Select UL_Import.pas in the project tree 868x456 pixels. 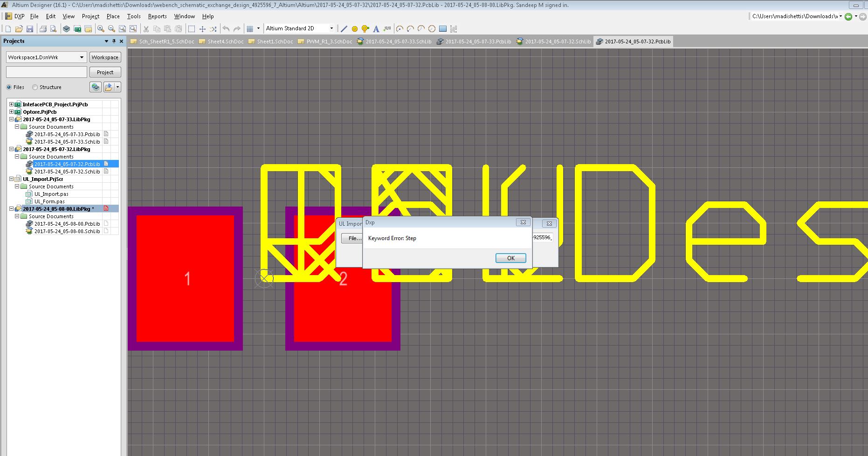click(51, 194)
